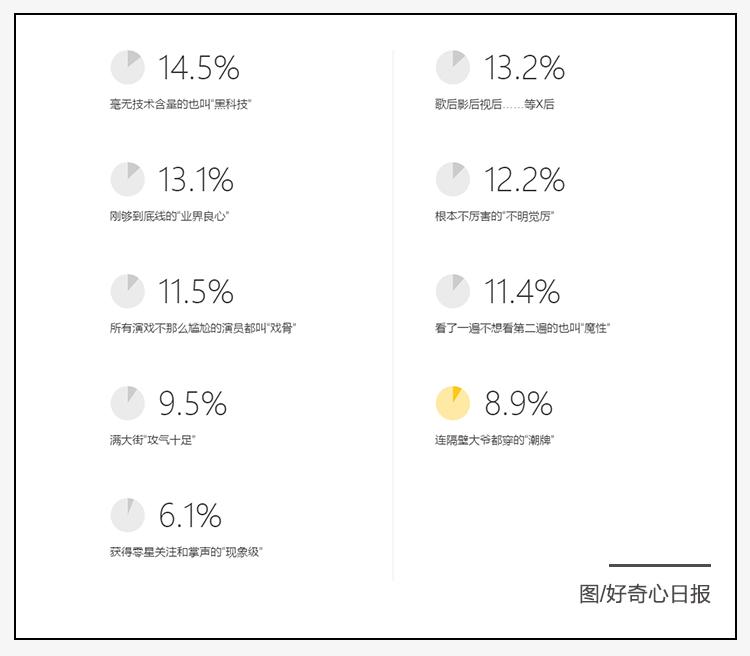Click the 11.4% pie chart icon

pos(453,291)
